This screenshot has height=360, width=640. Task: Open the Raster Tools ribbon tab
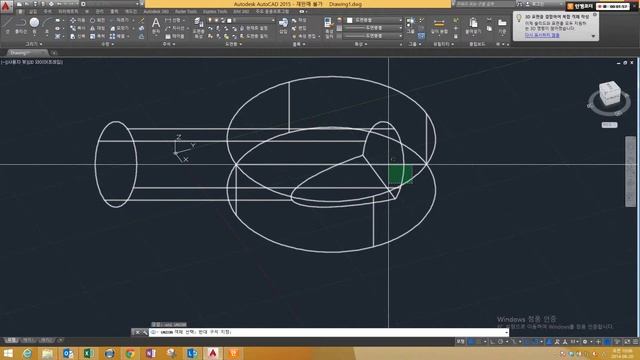(186, 12)
